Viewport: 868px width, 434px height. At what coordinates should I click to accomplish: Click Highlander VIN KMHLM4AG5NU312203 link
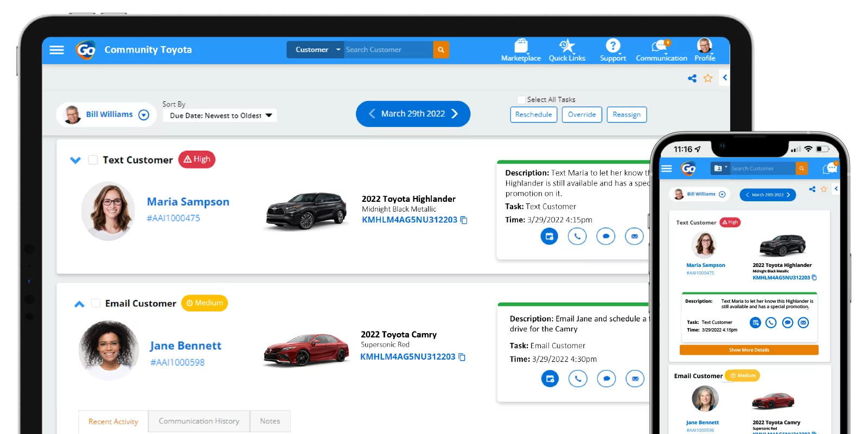(410, 220)
